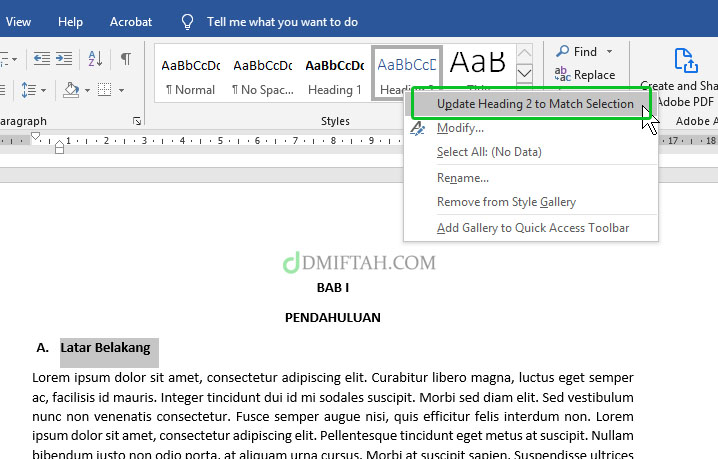Click the Lorem ipsum paragraph's first line

tap(333, 378)
